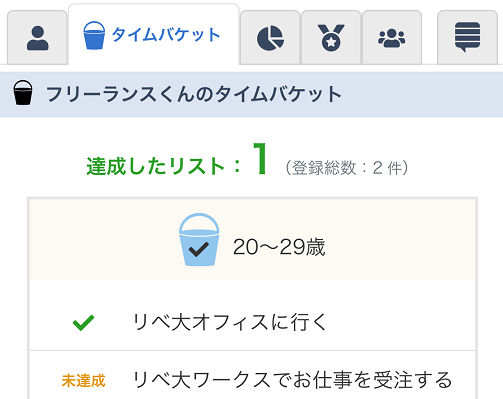The image size is (503, 399).
Task: Click the 達成したリスト count text
Action: (163, 166)
